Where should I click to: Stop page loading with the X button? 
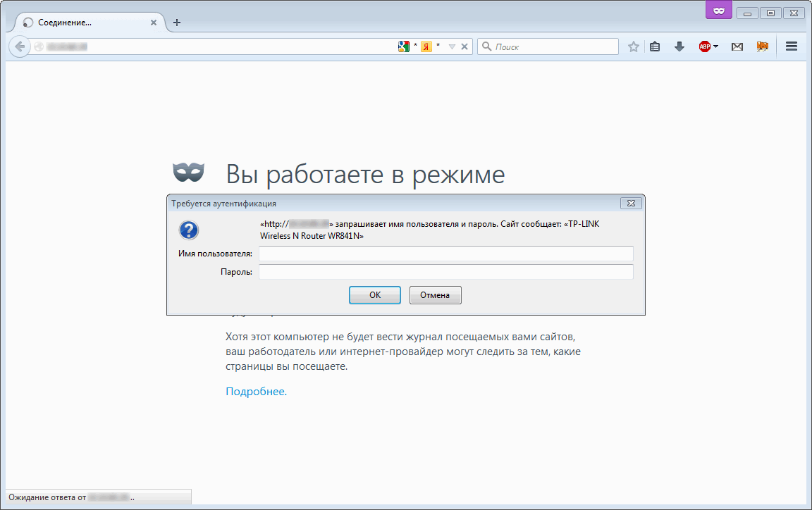tap(465, 46)
